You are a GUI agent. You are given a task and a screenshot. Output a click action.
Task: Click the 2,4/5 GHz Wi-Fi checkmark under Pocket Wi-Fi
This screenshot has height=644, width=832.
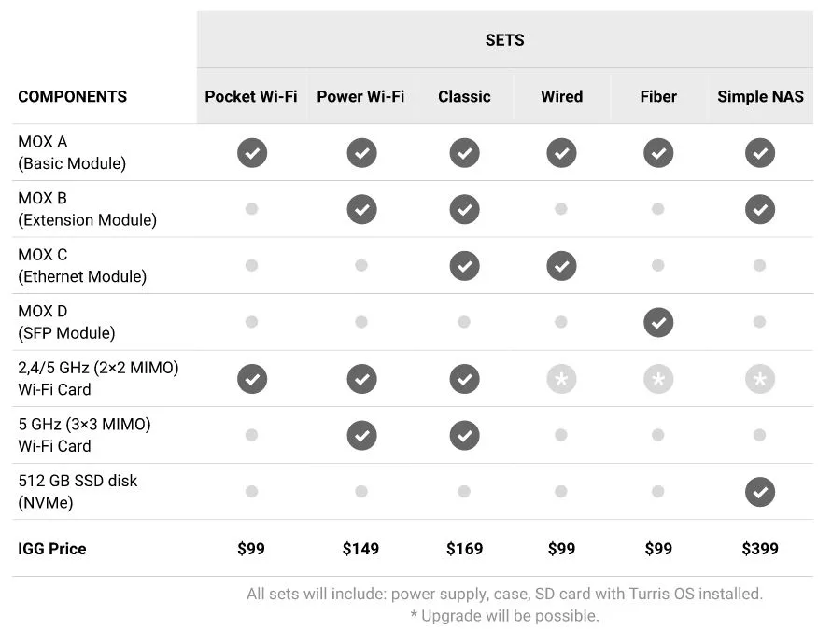pyautogui.click(x=252, y=379)
